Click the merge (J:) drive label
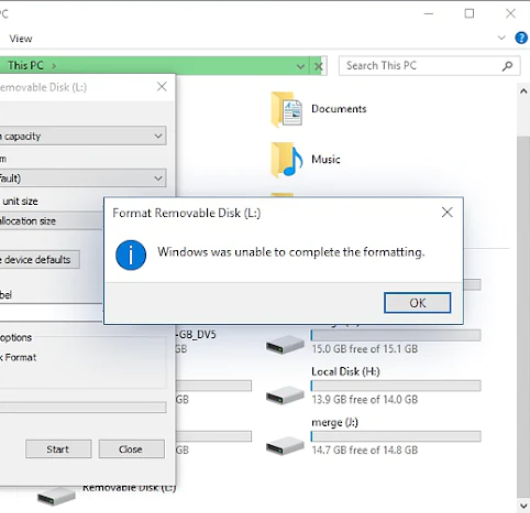The height and width of the screenshot is (513, 530). 334,422
